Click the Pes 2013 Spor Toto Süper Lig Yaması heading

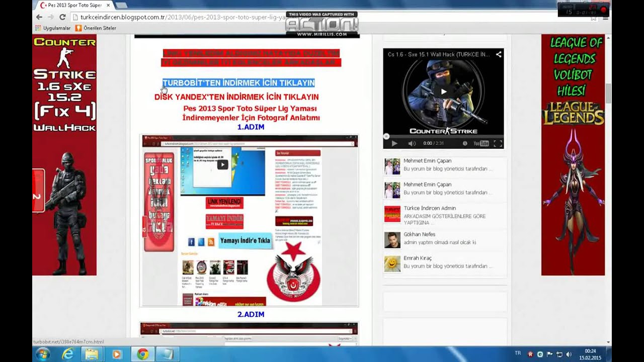tap(250, 109)
